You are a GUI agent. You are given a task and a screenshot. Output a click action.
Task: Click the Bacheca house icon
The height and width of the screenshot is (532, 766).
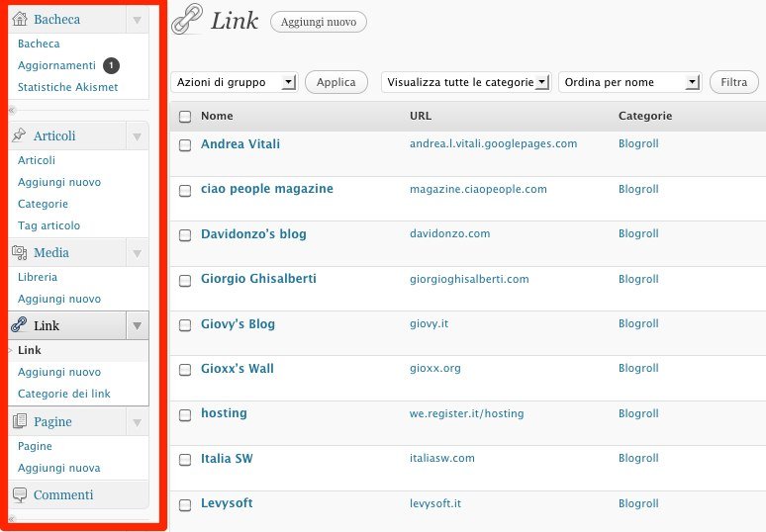click(x=20, y=19)
